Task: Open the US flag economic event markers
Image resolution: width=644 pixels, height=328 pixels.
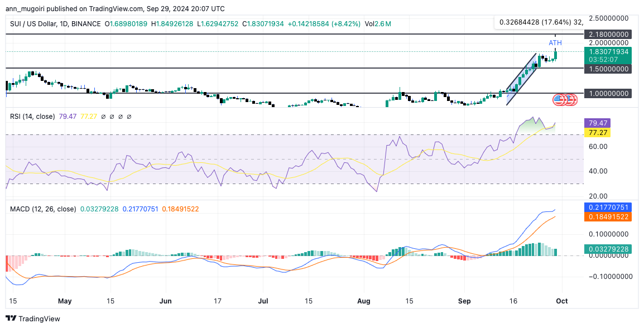Action: 565,100
